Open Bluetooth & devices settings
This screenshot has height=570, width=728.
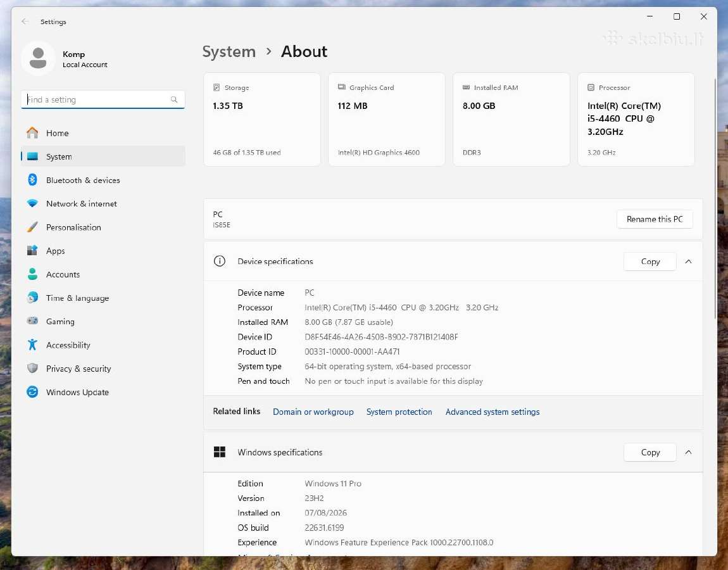pyautogui.click(x=103, y=180)
